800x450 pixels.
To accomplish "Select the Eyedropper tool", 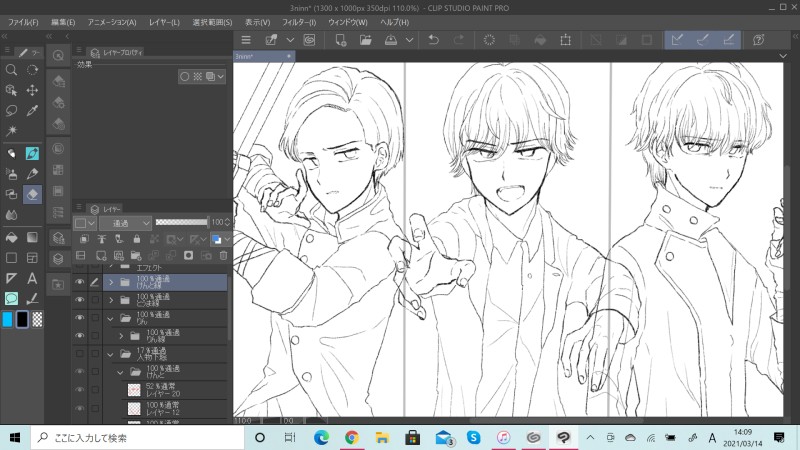I will 32,110.
